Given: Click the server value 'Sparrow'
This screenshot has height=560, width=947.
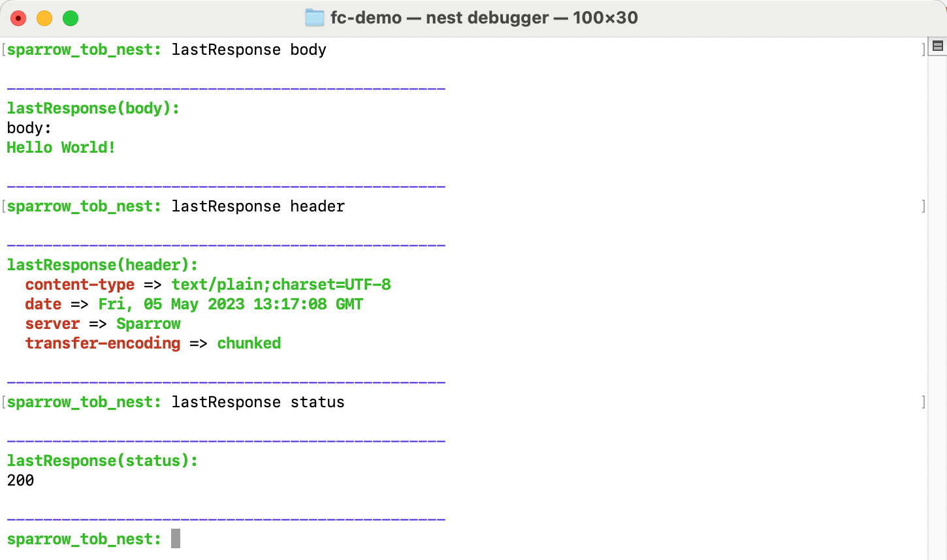Looking at the screenshot, I should pos(149,324).
